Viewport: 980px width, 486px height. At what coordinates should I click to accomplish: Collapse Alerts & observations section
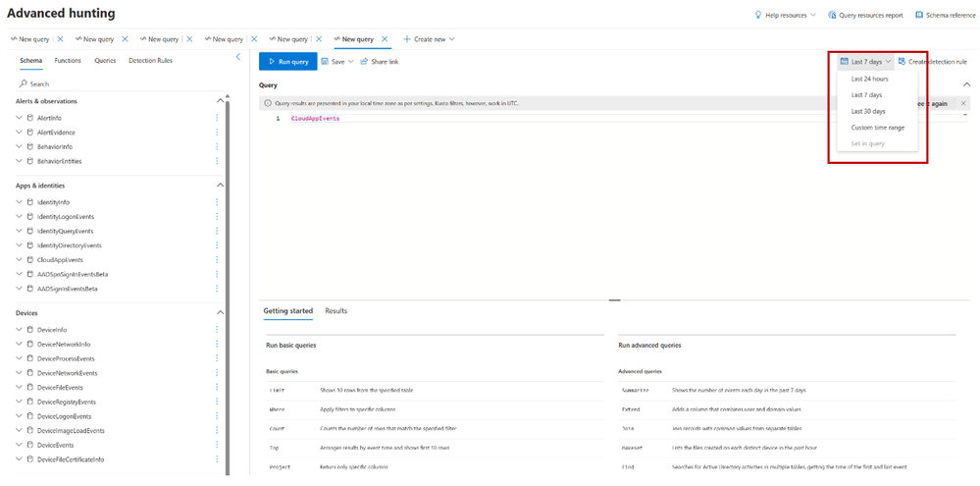tap(220, 101)
